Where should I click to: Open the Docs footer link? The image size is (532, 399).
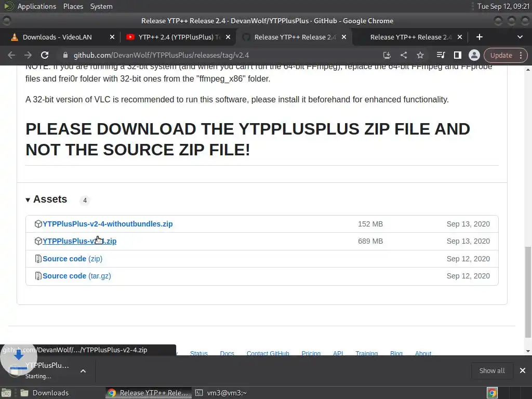227,353
